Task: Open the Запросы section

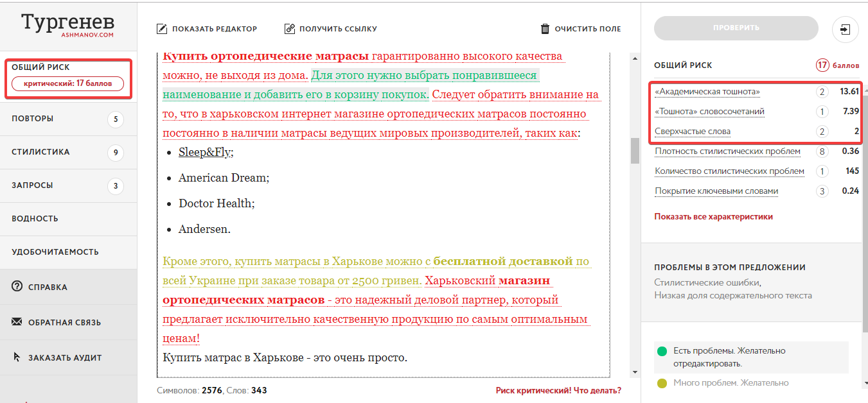Action: point(68,186)
